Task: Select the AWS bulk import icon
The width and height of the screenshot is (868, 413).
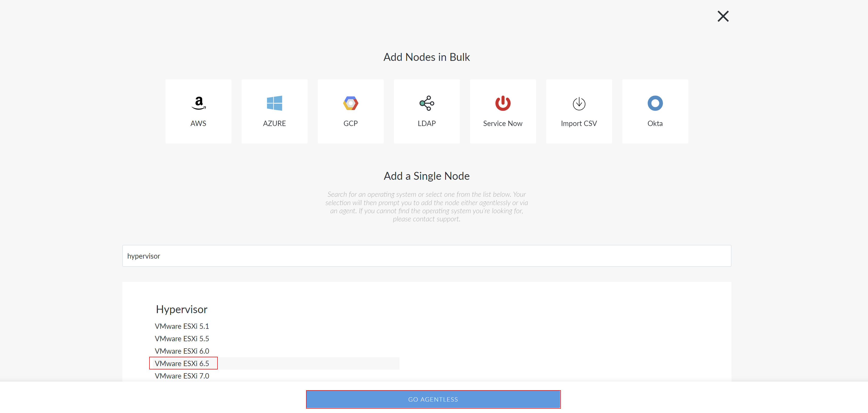Action: [198, 103]
